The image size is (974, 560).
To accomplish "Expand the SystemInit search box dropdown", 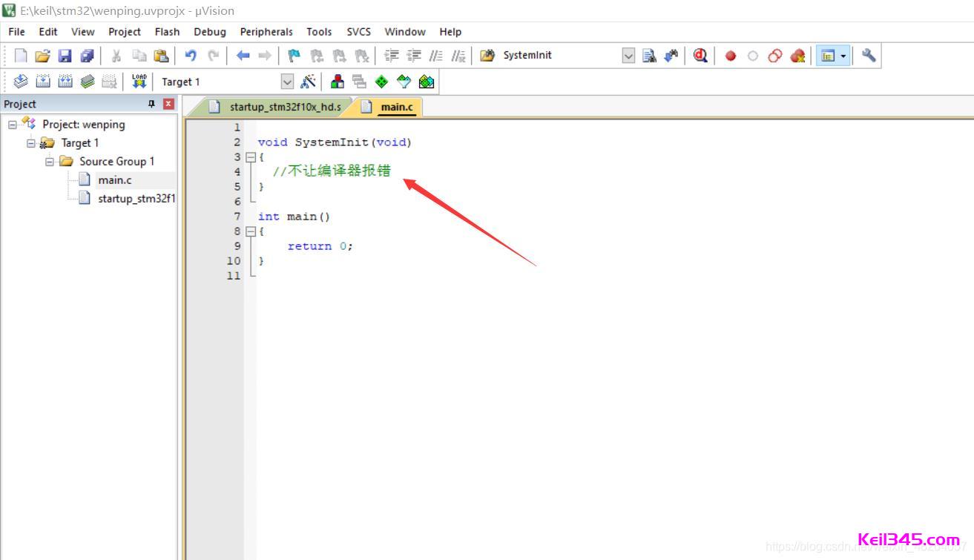I will [x=628, y=56].
